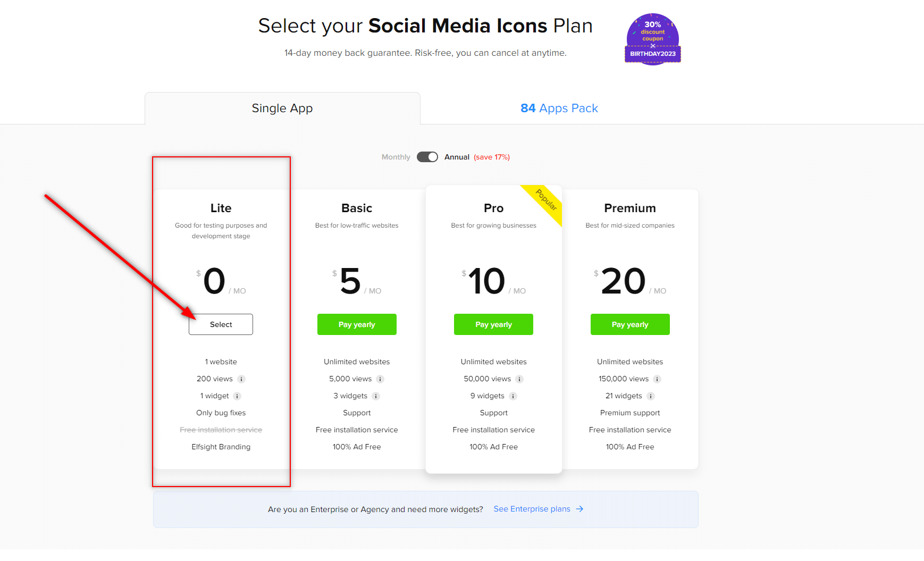Switch to the Single App tab
924x561 pixels.
point(282,108)
